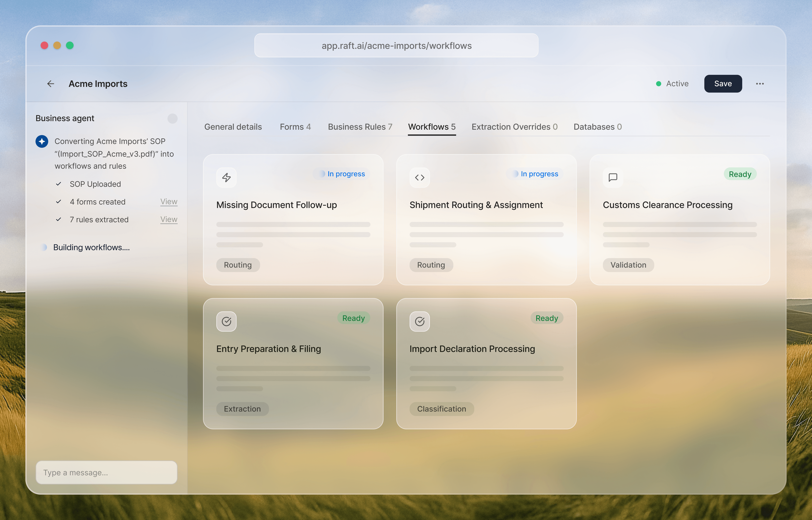Click View link next to 7 rules extracted
812x520 pixels.
tap(169, 219)
